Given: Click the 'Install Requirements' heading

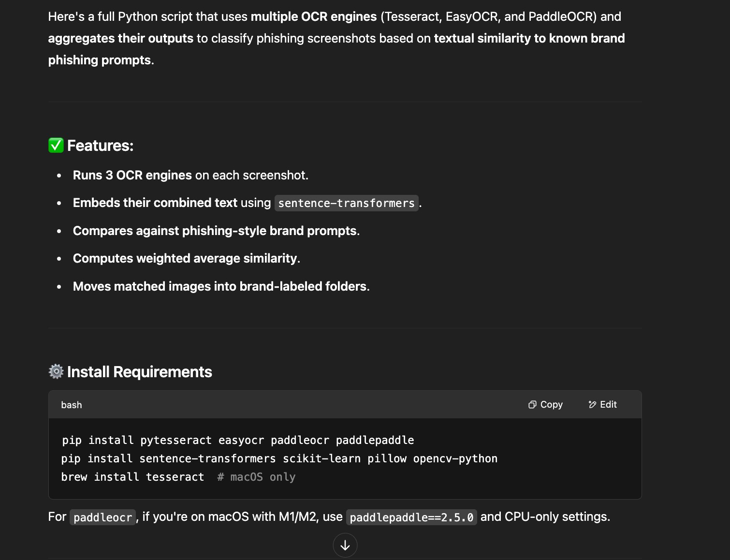Looking at the screenshot, I should pyautogui.click(x=140, y=372).
